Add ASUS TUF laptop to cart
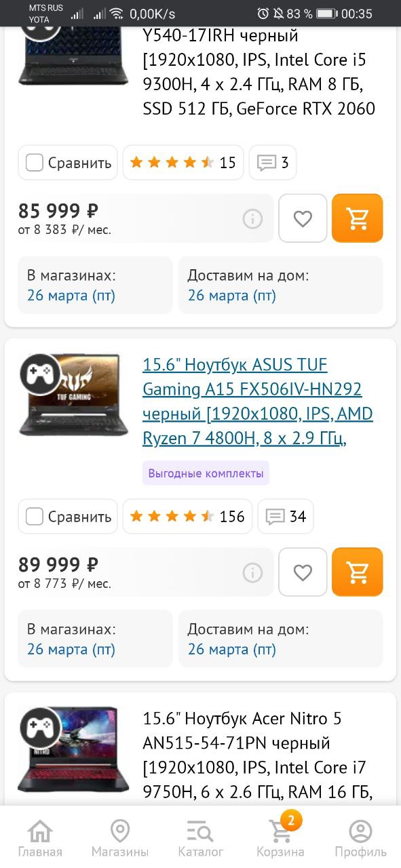 coord(357,572)
